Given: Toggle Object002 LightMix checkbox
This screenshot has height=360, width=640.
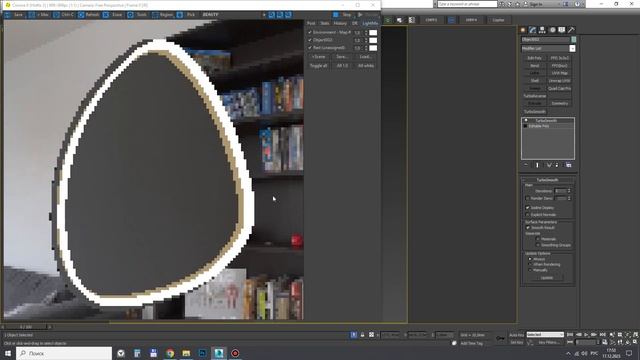Looking at the screenshot, I should pos(310,40).
